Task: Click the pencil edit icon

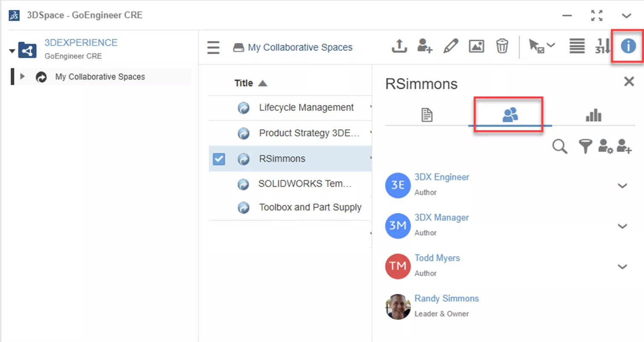Action: click(451, 46)
